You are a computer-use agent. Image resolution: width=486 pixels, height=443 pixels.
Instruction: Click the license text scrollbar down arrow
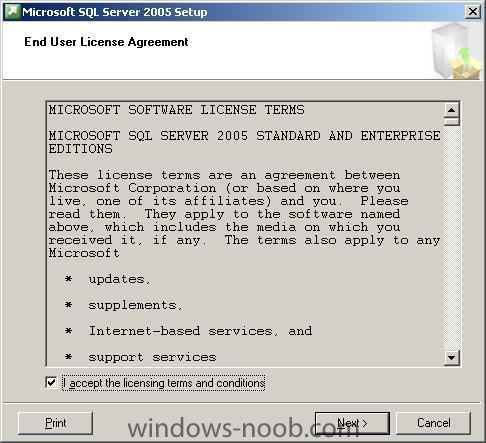point(452,358)
